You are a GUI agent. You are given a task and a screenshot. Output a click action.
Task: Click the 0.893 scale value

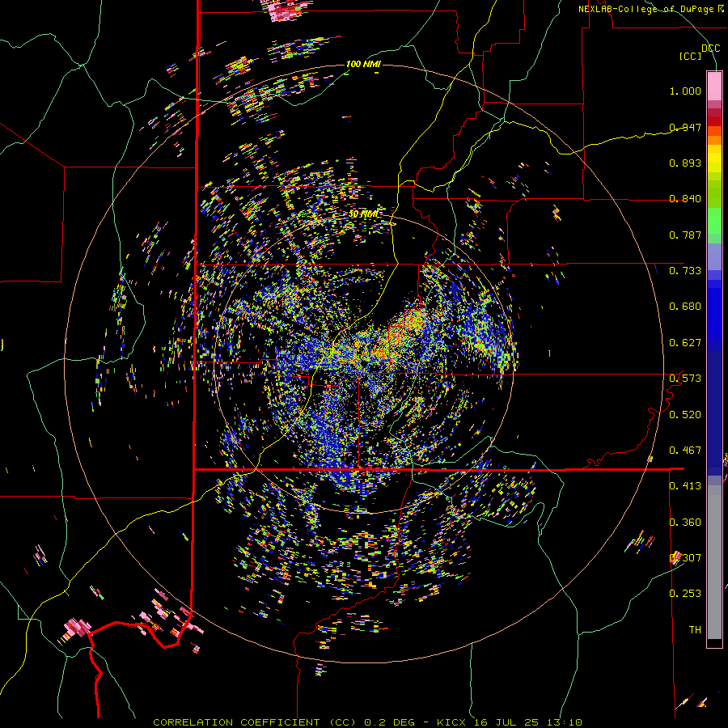(x=685, y=163)
